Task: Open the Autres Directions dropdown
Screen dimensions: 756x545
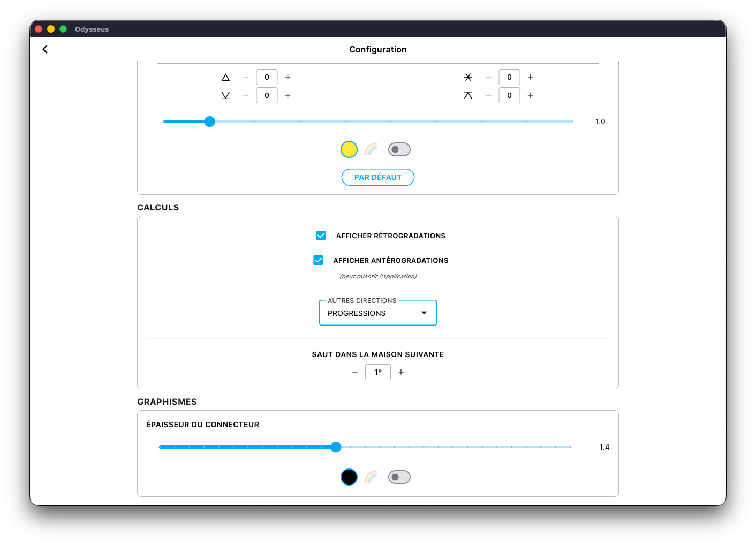Action: coord(378,313)
